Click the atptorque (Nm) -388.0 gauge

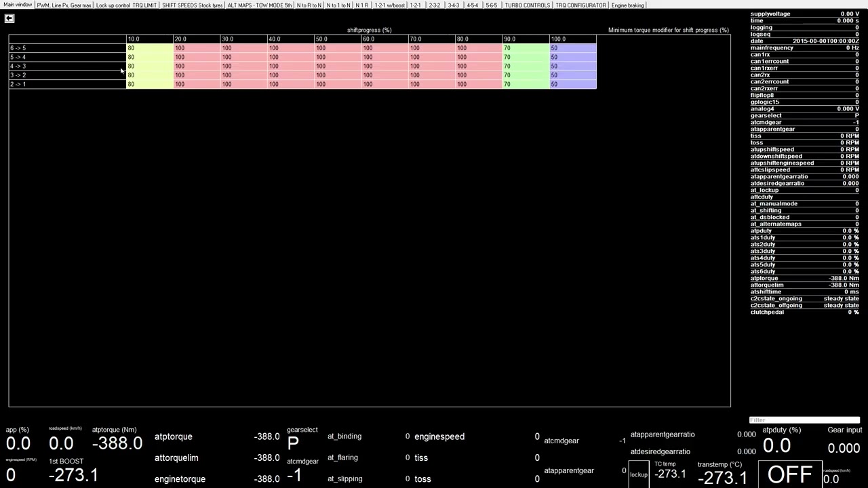117,444
